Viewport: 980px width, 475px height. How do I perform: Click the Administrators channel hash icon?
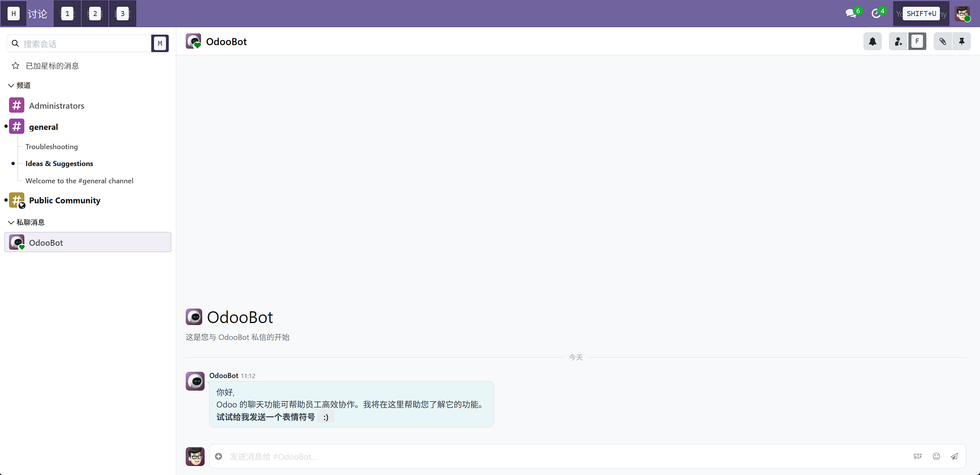click(x=17, y=105)
